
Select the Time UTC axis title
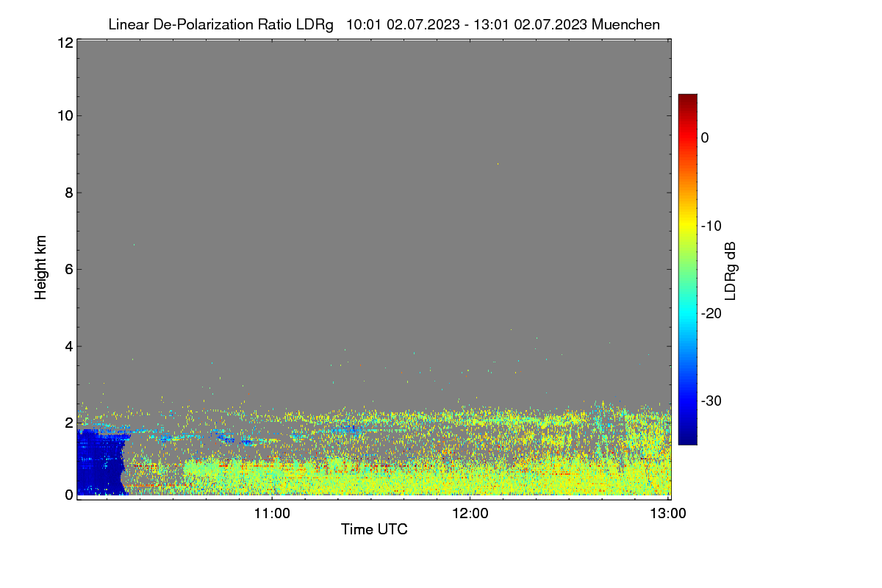click(x=374, y=529)
